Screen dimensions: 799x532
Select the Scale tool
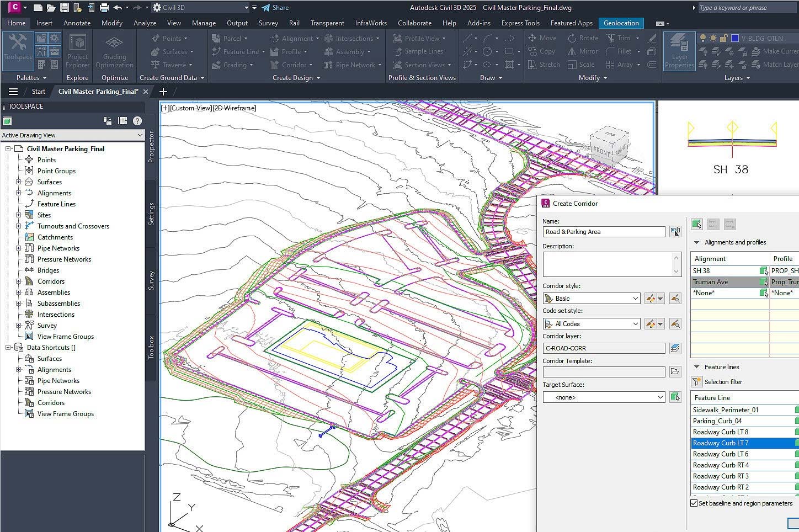pyautogui.click(x=581, y=65)
